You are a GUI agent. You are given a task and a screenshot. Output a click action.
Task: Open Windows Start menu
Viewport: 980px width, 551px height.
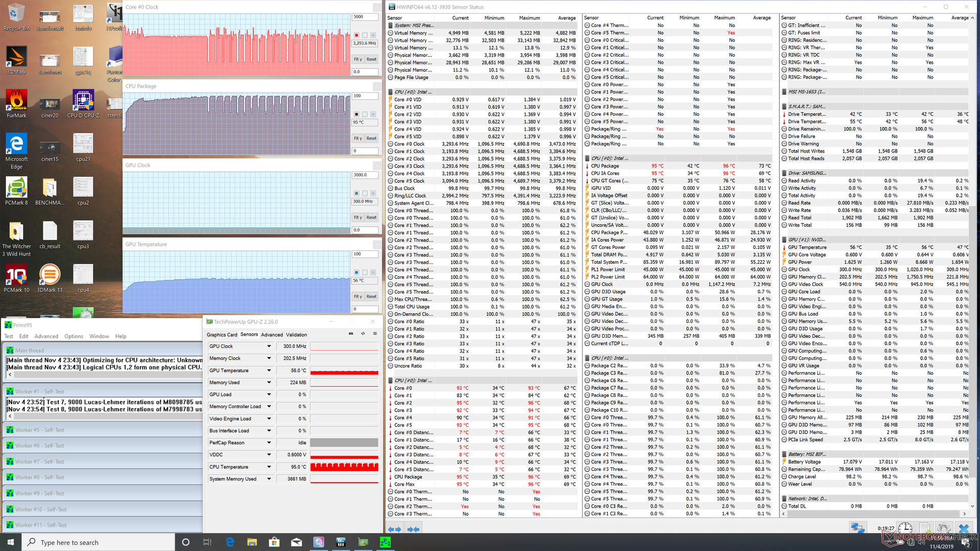point(11,542)
